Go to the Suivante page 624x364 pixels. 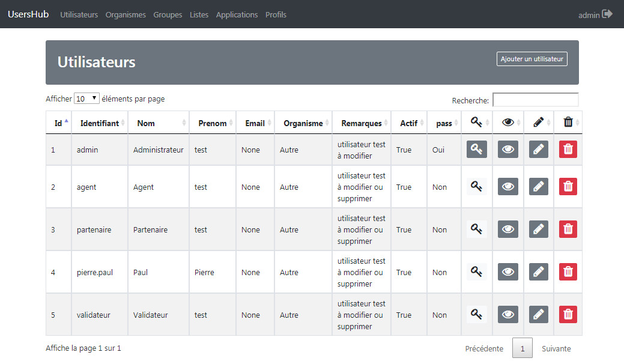pyautogui.click(x=556, y=348)
